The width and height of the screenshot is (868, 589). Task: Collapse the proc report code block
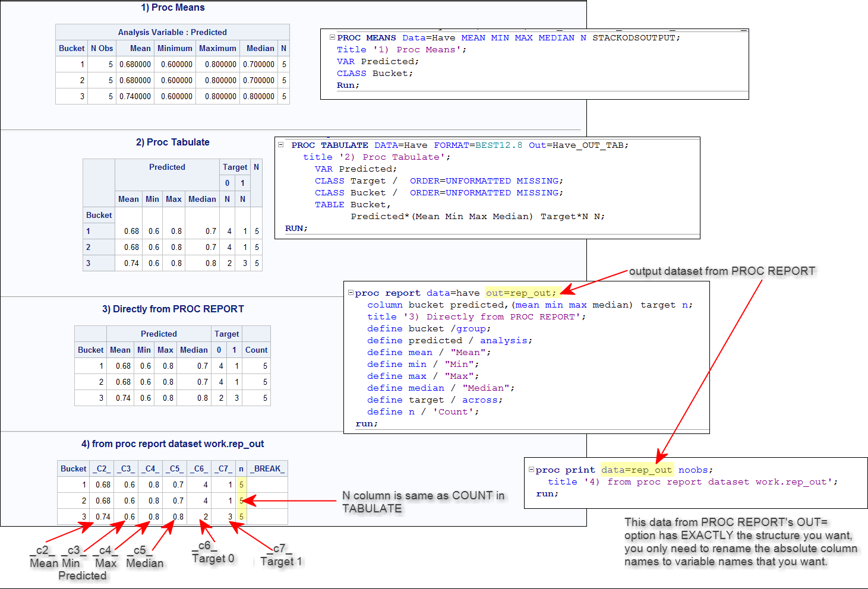point(351,293)
